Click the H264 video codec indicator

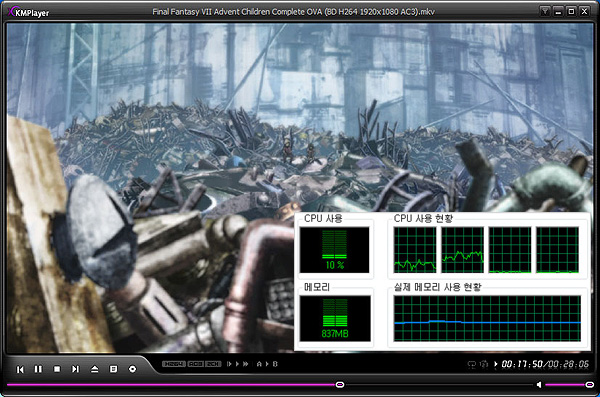click(x=174, y=364)
